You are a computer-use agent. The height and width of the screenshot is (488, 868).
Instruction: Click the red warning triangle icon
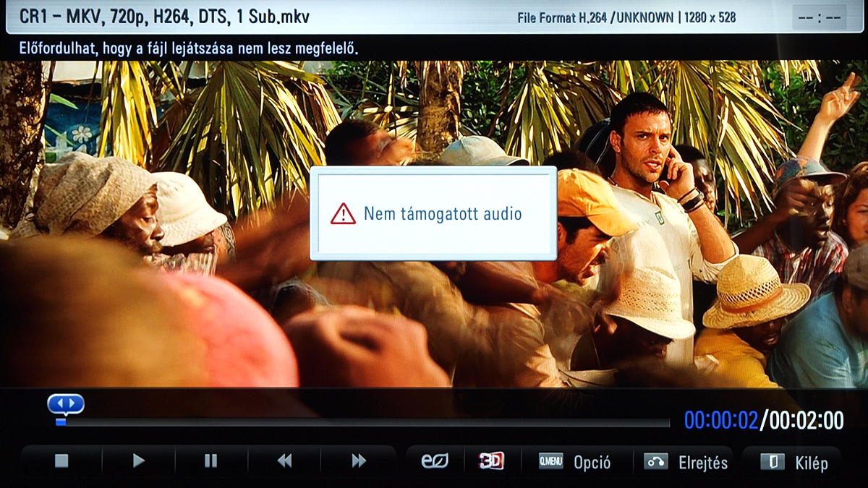coord(343,214)
